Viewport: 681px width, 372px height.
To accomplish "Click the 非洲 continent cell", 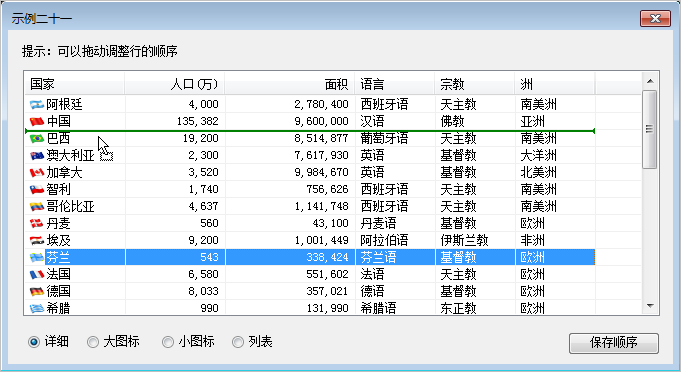I will coord(532,240).
